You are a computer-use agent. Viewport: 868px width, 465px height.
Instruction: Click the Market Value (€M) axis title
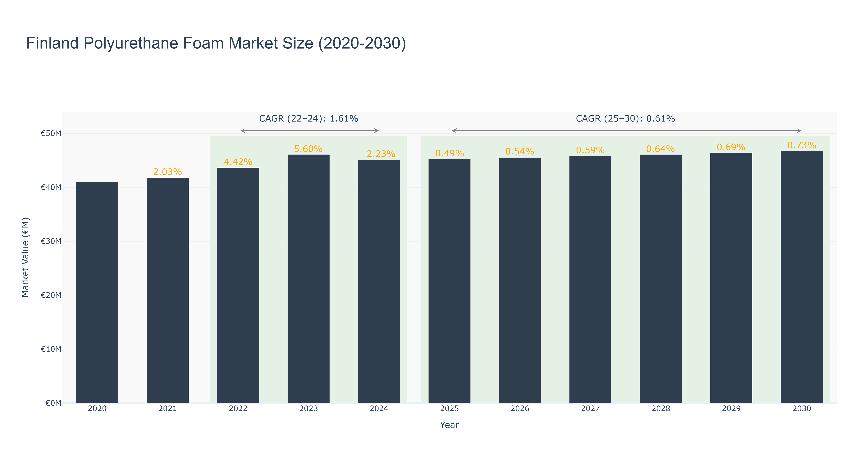click(x=25, y=257)
